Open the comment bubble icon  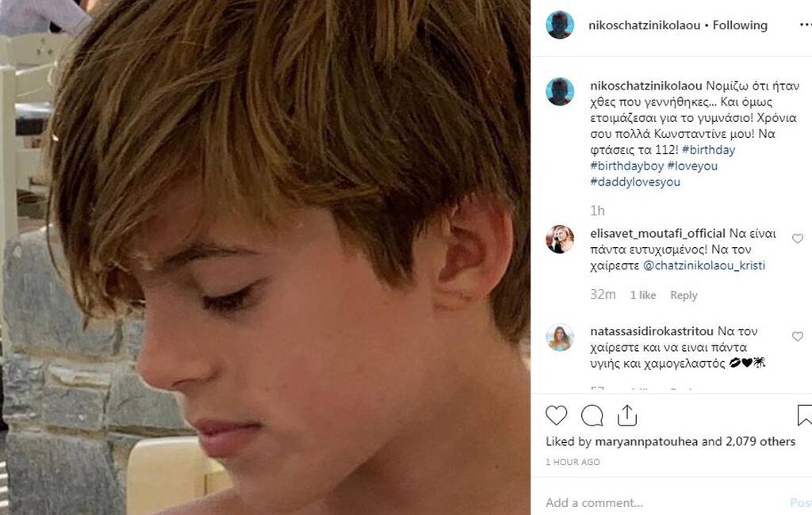click(592, 415)
